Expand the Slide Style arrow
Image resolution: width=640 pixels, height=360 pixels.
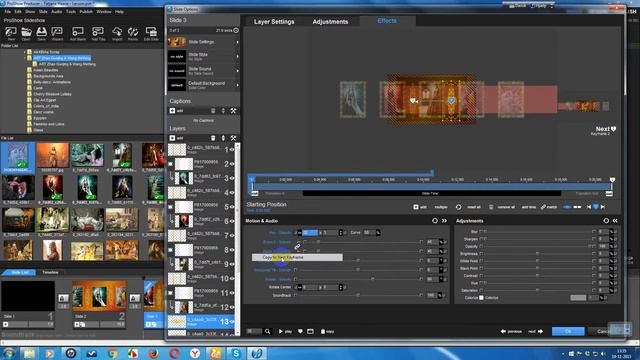click(238, 56)
